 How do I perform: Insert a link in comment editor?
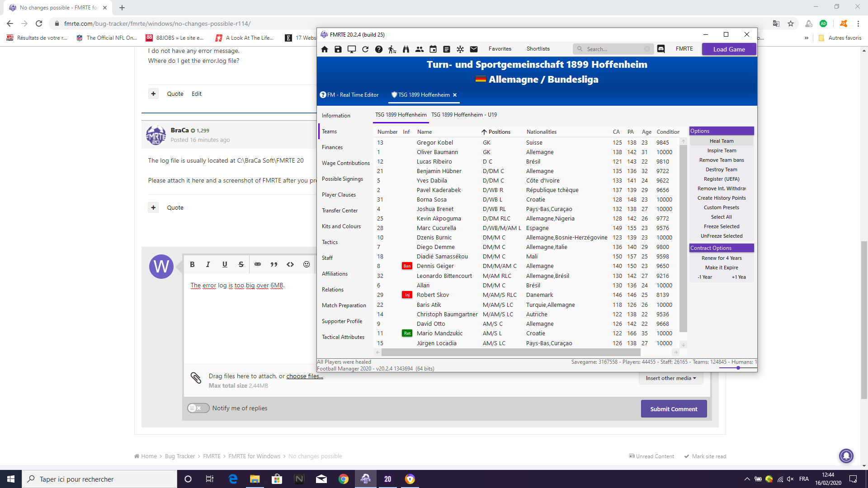(x=258, y=264)
